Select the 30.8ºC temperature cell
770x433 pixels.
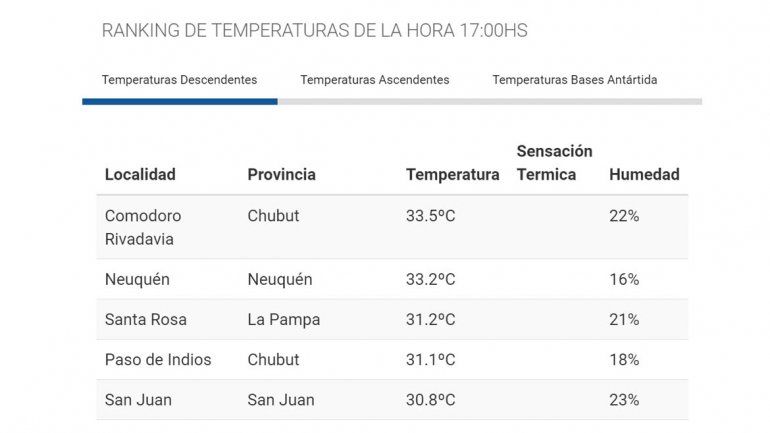pyautogui.click(x=431, y=400)
